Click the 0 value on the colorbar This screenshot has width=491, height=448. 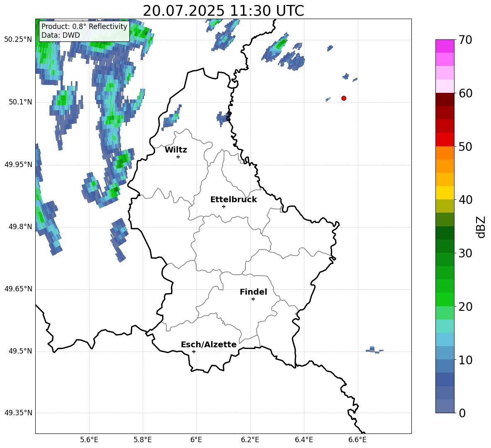pyautogui.click(x=462, y=413)
